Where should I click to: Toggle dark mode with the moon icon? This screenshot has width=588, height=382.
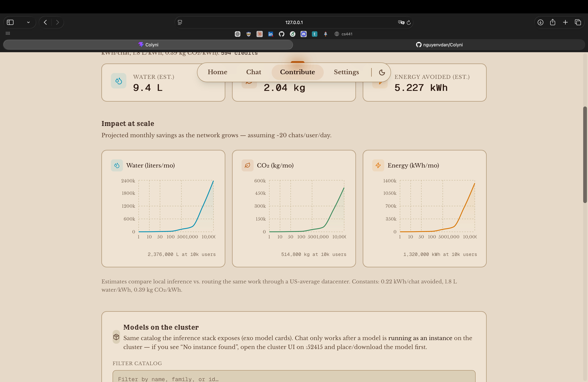pyautogui.click(x=382, y=72)
